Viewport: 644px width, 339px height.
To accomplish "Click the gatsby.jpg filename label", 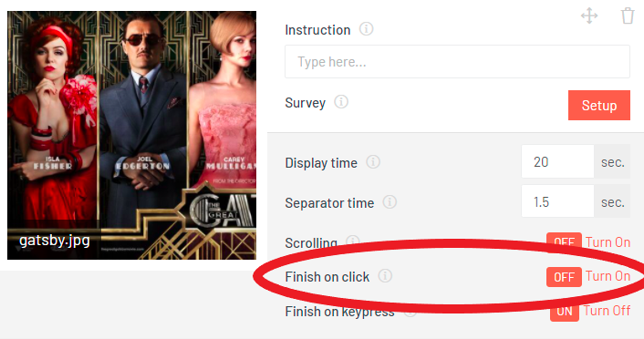I will (x=55, y=241).
